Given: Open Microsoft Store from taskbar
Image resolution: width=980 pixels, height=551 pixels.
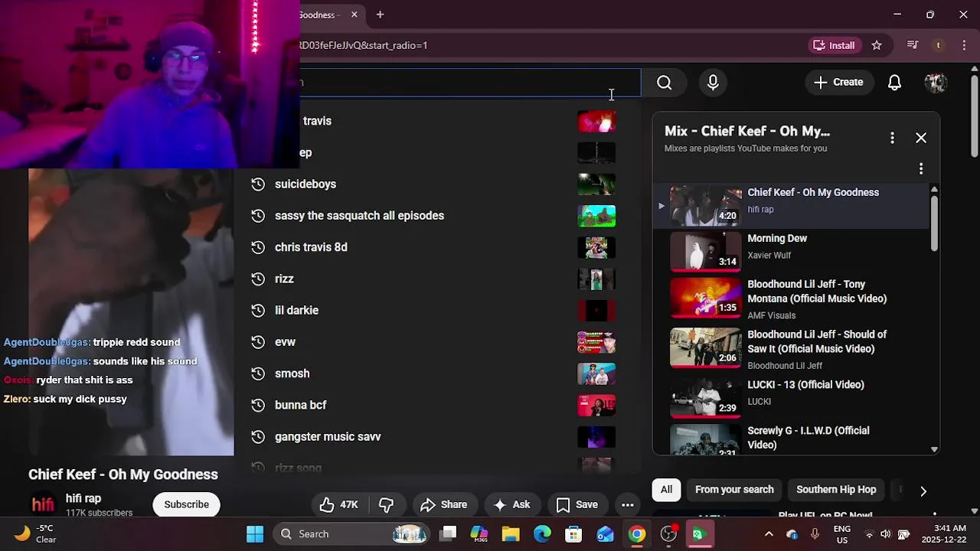Looking at the screenshot, I should (x=573, y=534).
